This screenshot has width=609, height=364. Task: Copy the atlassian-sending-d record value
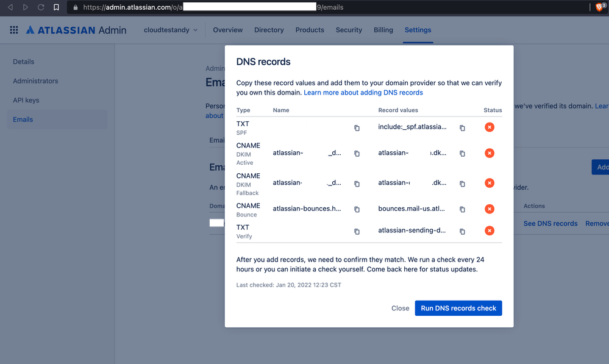click(462, 232)
